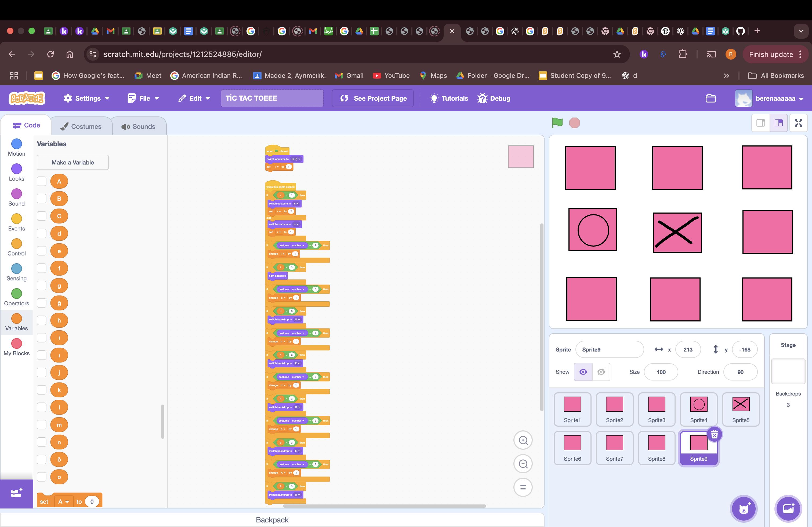Enter full screen stage mode
Screen dimensions: 812x527
coord(798,123)
